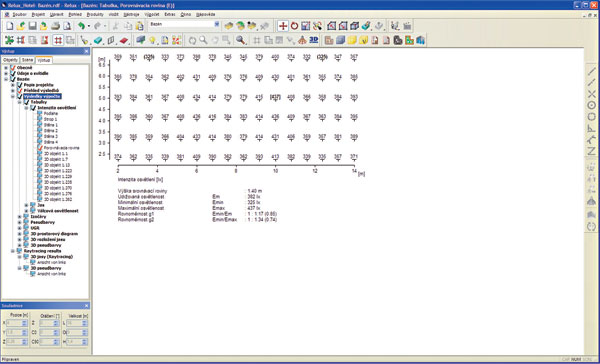Click the printer icon in the top toolbar

pyautogui.click(x=55, y=26)
